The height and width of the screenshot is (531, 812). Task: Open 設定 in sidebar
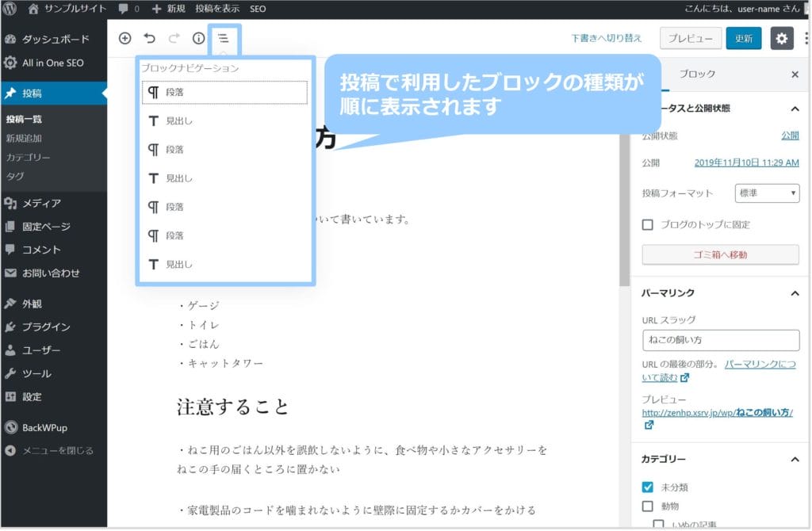[54, 396]
